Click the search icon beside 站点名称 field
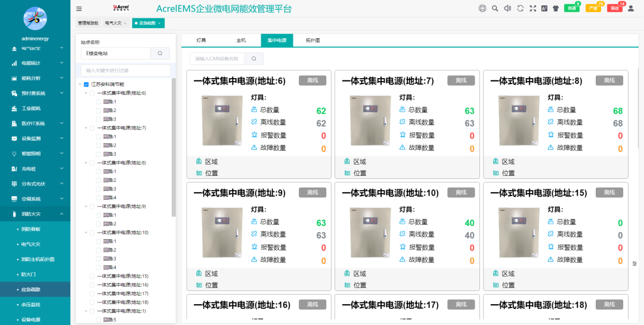The height and width of the screenshot is (325, 644). pos(160,54)
